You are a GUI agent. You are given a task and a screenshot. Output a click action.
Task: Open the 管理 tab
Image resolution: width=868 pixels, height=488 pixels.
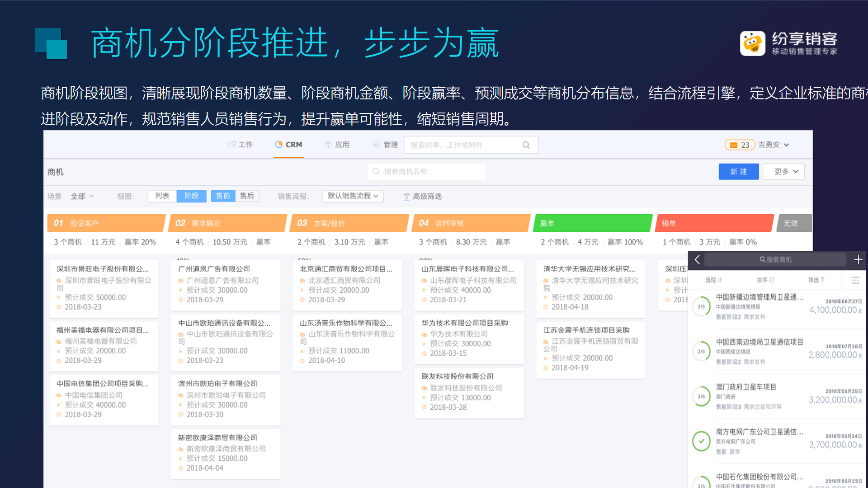386,145
